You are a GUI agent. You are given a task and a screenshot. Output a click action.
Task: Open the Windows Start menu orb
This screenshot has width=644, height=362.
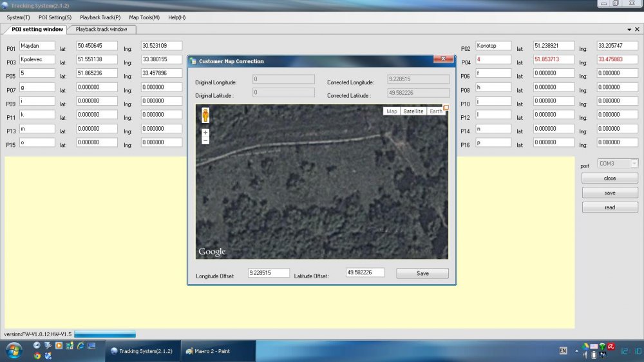pos(14,350)
